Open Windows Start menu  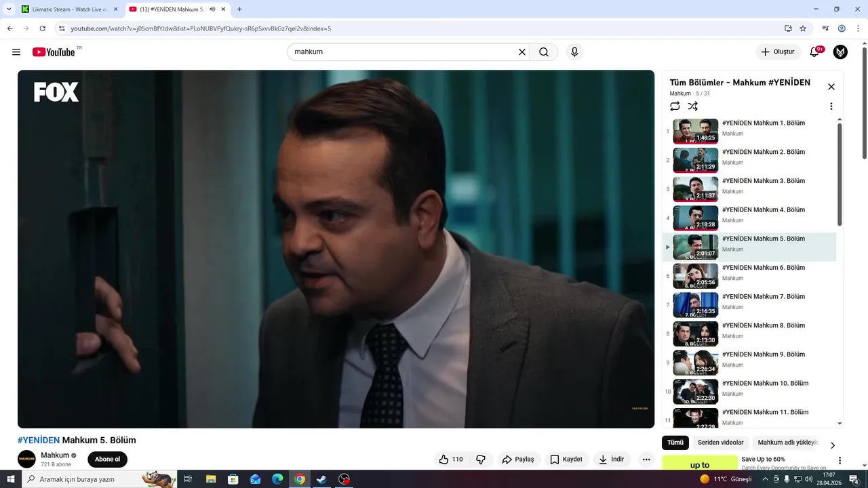[x=10, y=479]
